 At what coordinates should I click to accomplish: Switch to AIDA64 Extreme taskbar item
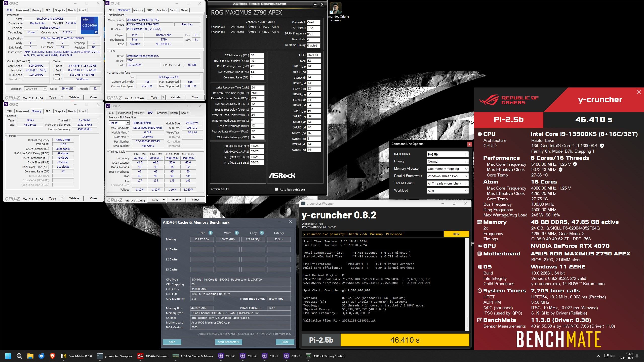[x=152, y=356]
